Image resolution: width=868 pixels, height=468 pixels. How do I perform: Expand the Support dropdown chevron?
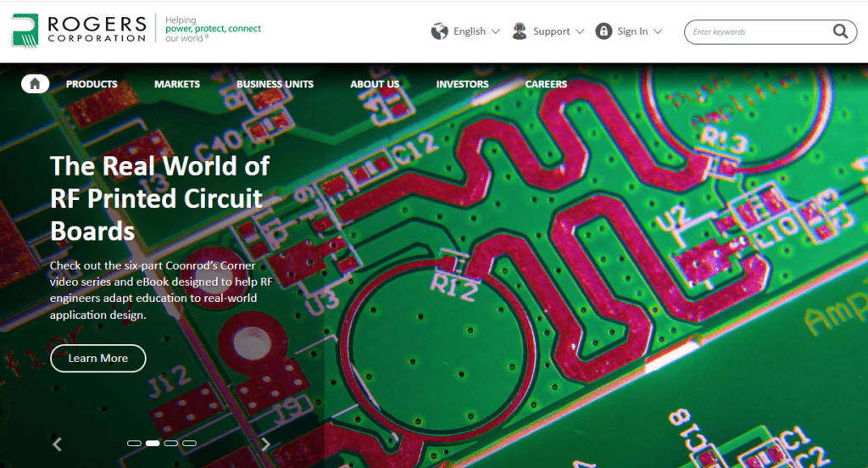[580, 31]
